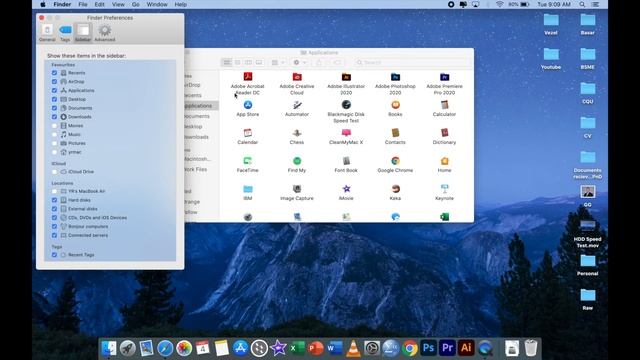Select Blackmagic Disk Speed Test icon
Viewport: 640px width, 360px height.
[346, 105]
